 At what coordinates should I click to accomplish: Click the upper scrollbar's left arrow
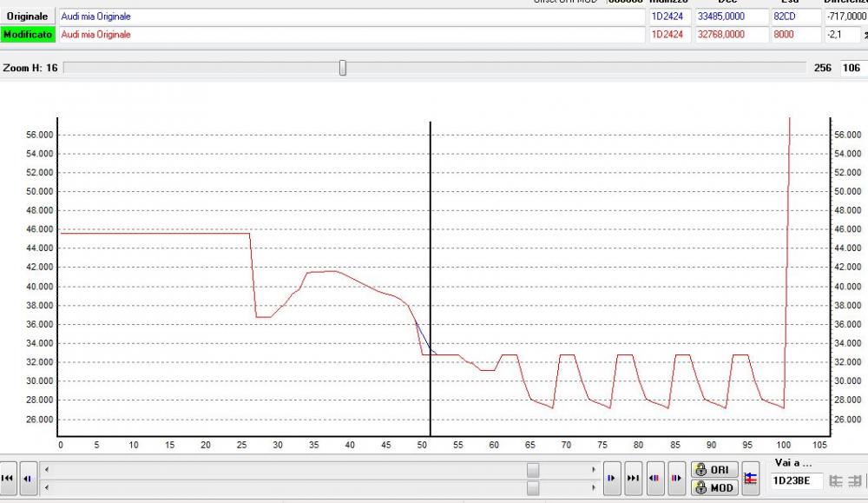point(46,469)
